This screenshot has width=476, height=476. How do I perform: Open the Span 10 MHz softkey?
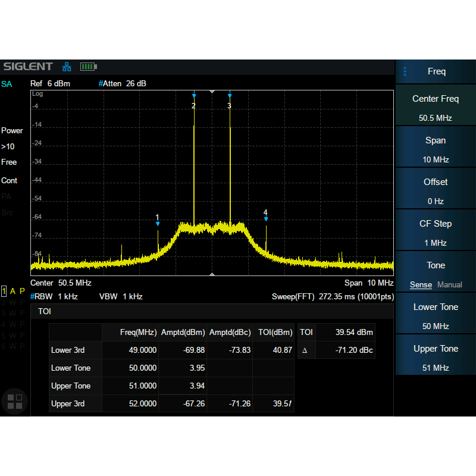point(436,149)
